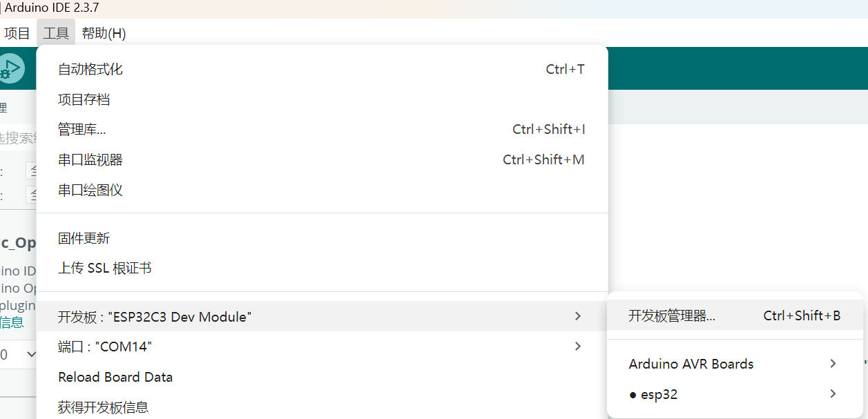
Task: Expand the esp32 boards submenu
Action: pyautogui.click(x=735, y=394)
